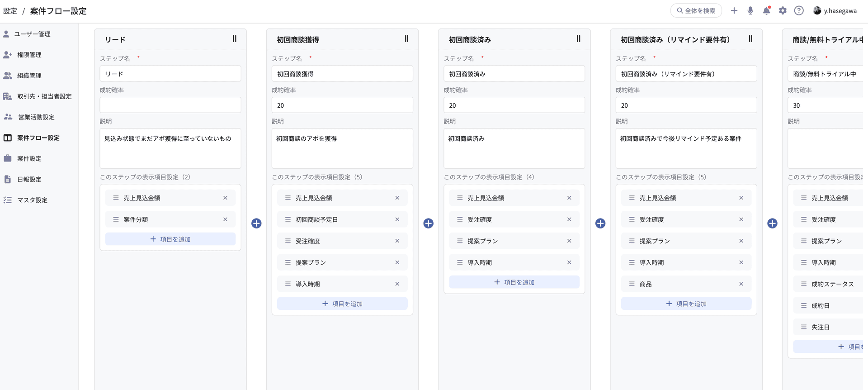Select マスタ設定 sidebar item
Screen dimensions: 868x390
[x=32, y=200]
